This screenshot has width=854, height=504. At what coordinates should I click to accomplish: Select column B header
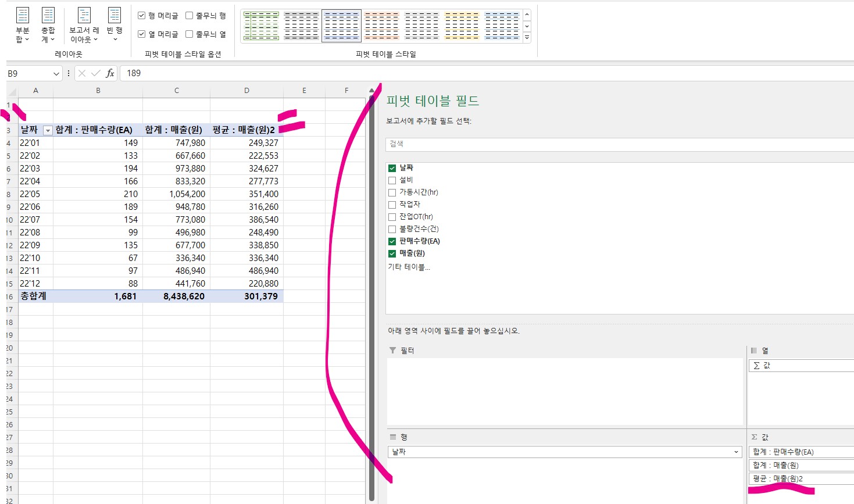tap(98, 91)
